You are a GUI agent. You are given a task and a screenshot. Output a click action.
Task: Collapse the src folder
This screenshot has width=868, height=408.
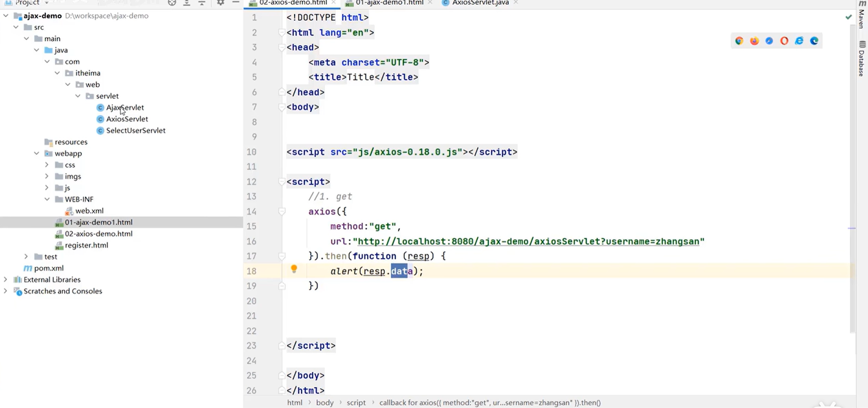pyautogui.click(x=16, y=27)
